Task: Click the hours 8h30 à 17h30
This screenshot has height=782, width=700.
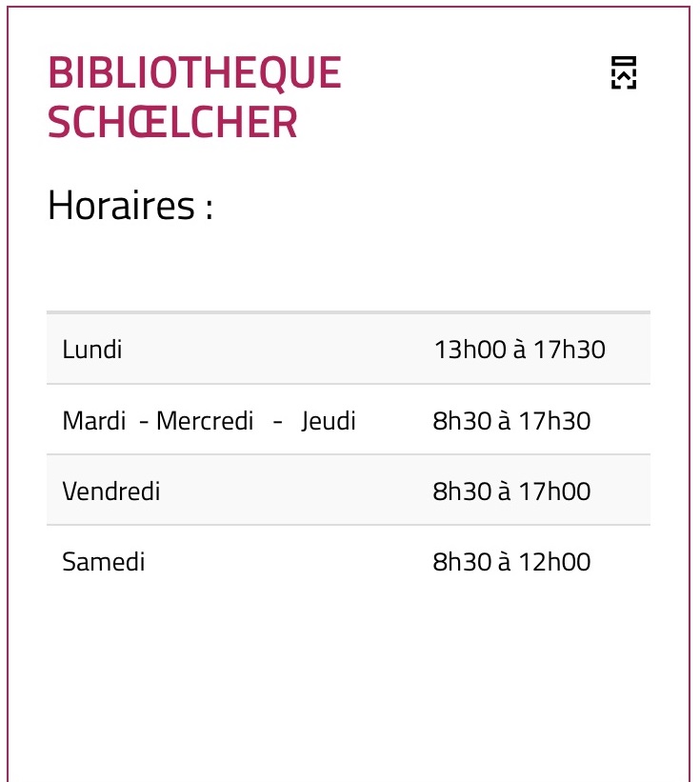Action: pyautogui.click(x=511, y=420)
